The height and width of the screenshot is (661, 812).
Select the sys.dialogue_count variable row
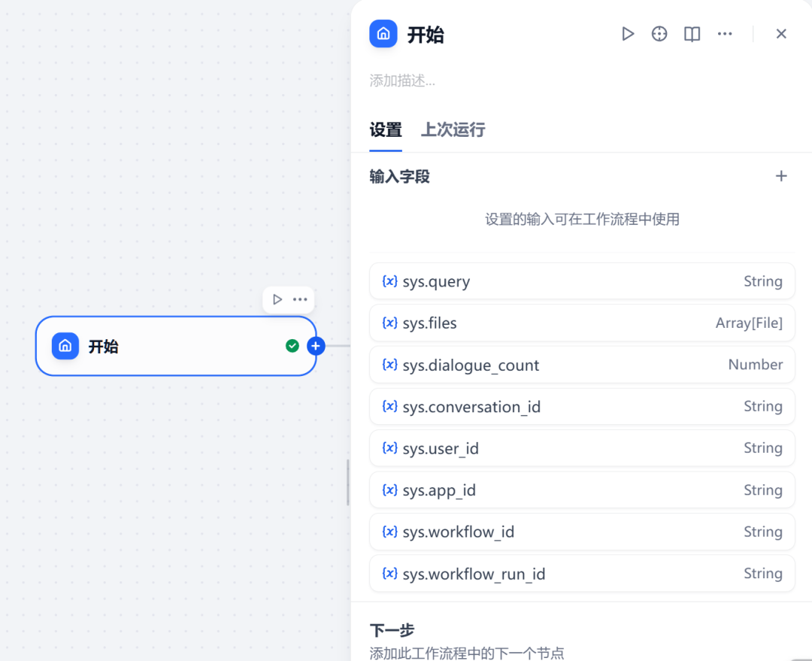tap(581, 365)
